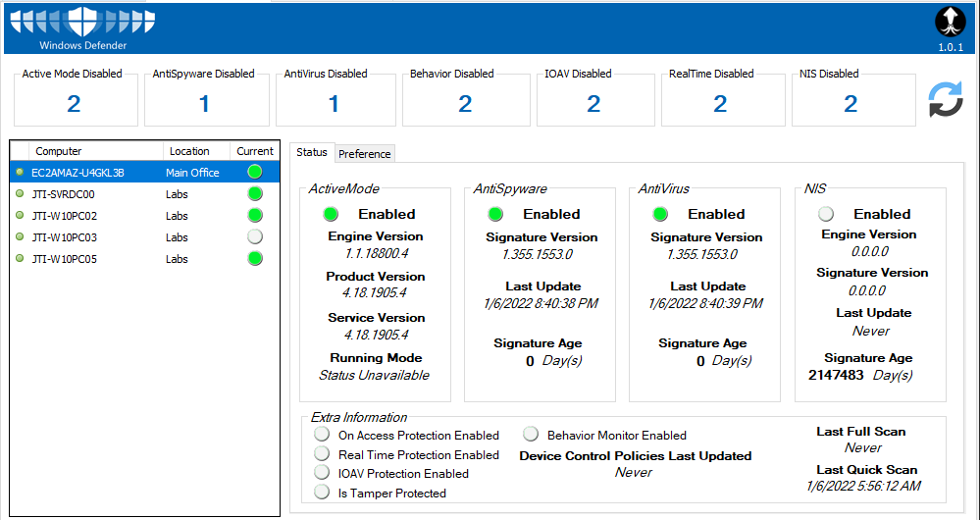Viewport: 980px width, 520px height.
Task: Toggle Real Time Protection Enabled indicator
Action: (x=322, y=453)
